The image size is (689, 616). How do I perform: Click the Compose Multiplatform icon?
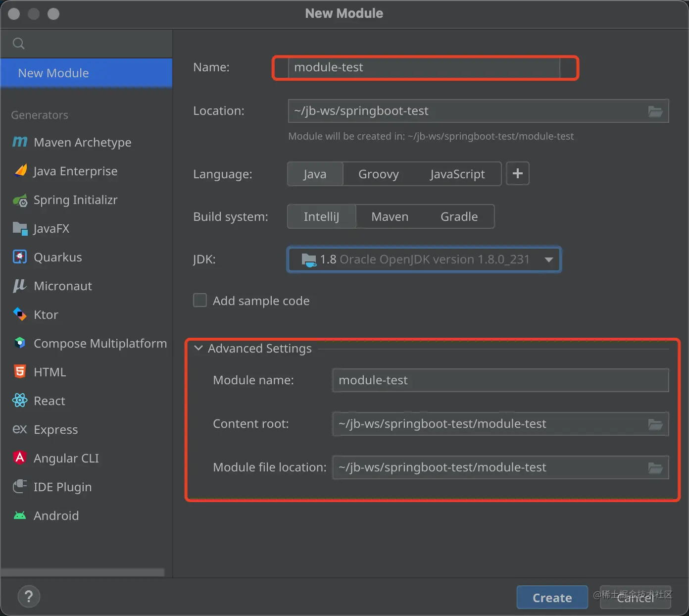pos(20,343)
